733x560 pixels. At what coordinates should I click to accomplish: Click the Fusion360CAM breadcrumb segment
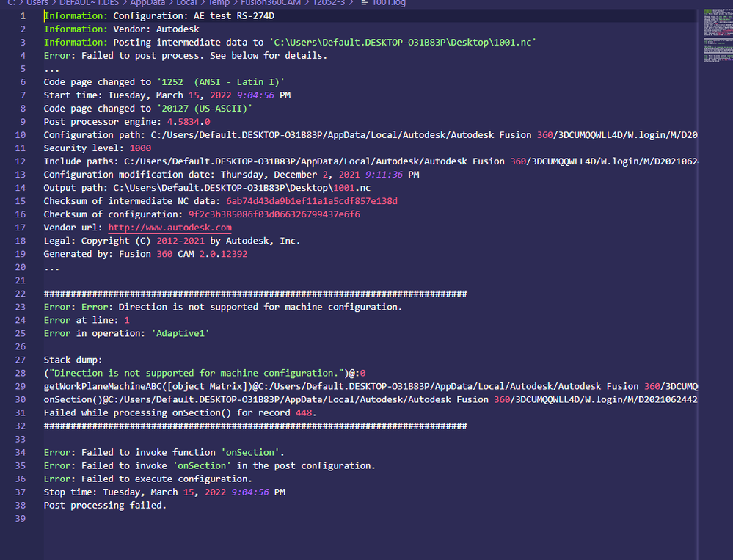(x=271, y=3)
